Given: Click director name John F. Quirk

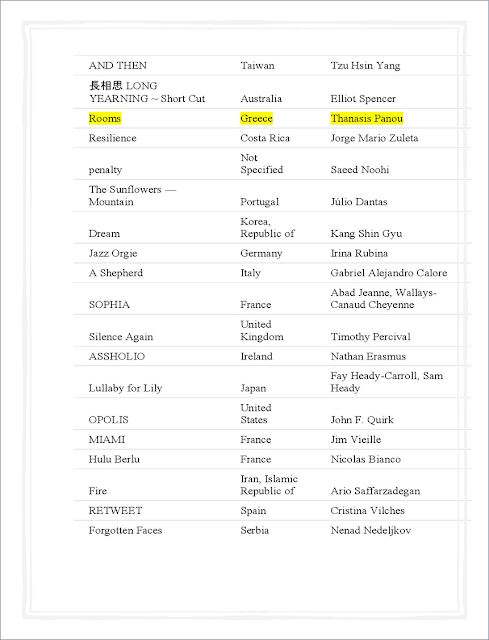Looking at the screenshot, I should [x=362, y=420].
